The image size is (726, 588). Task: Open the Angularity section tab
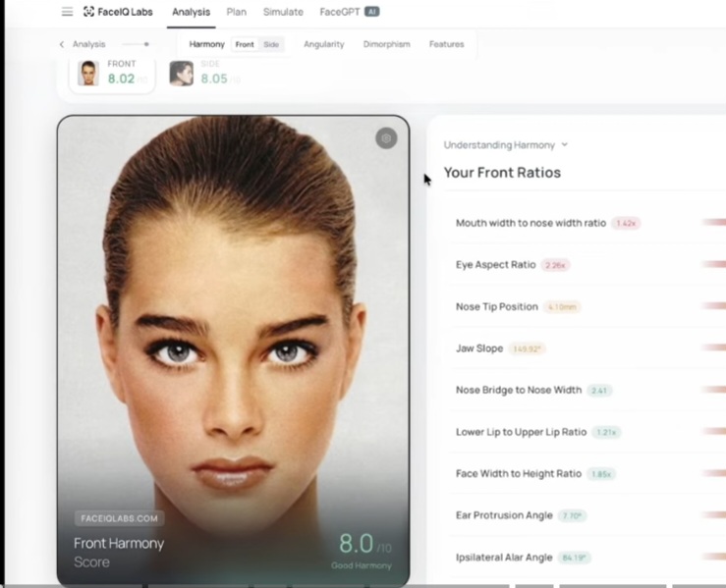click(323, 44)
